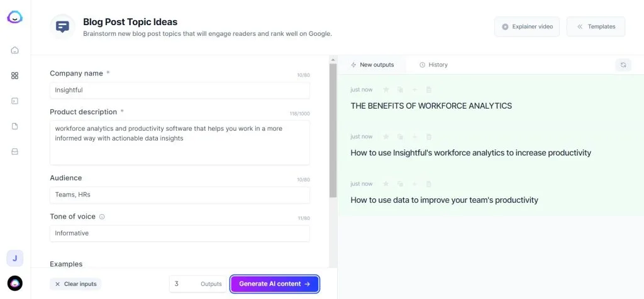Open the Documents page icon in the sidebar
This screenshot has height=299, width=644.
[15, 126]
